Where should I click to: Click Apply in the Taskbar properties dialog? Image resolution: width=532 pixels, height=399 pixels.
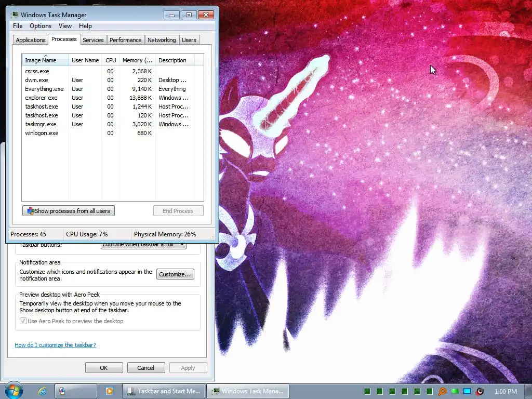coord(188,368)
